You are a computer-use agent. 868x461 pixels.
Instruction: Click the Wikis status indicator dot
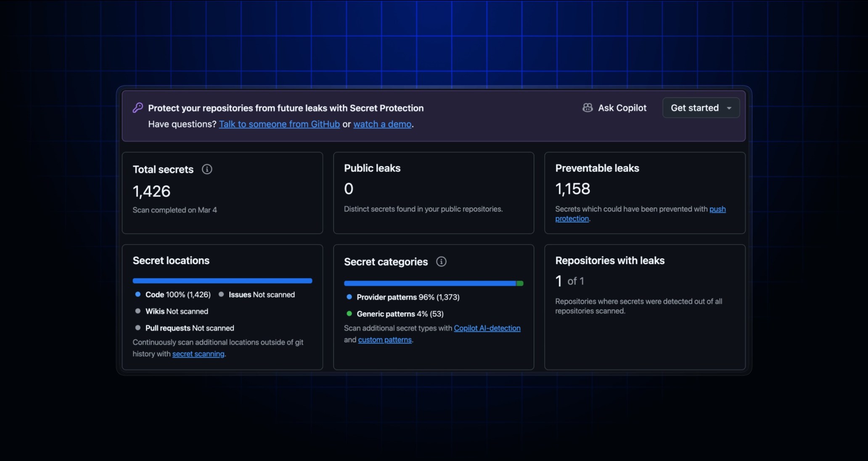(x=138, y=311)
